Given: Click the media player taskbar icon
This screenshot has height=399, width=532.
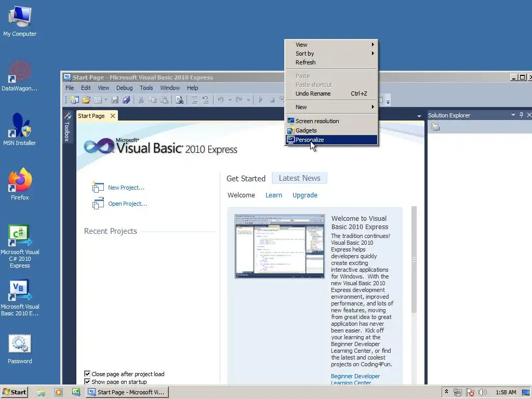Looking at the screenshot, I should point(59,392).
